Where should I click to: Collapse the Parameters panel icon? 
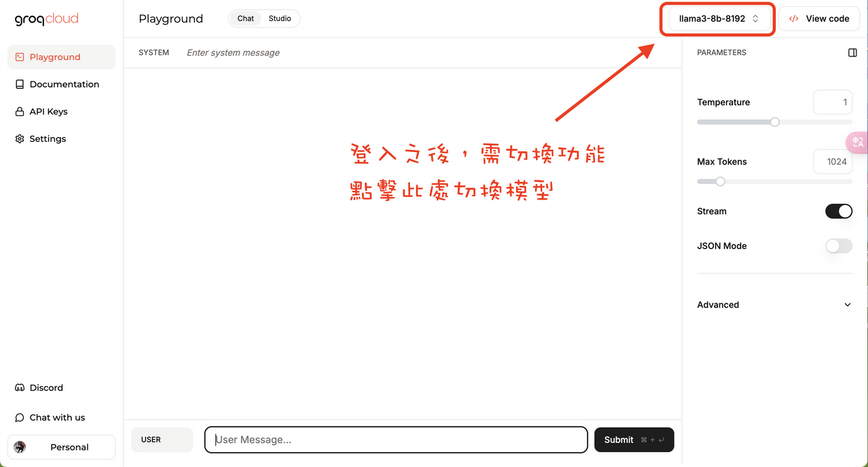click(x=852, y=52)
